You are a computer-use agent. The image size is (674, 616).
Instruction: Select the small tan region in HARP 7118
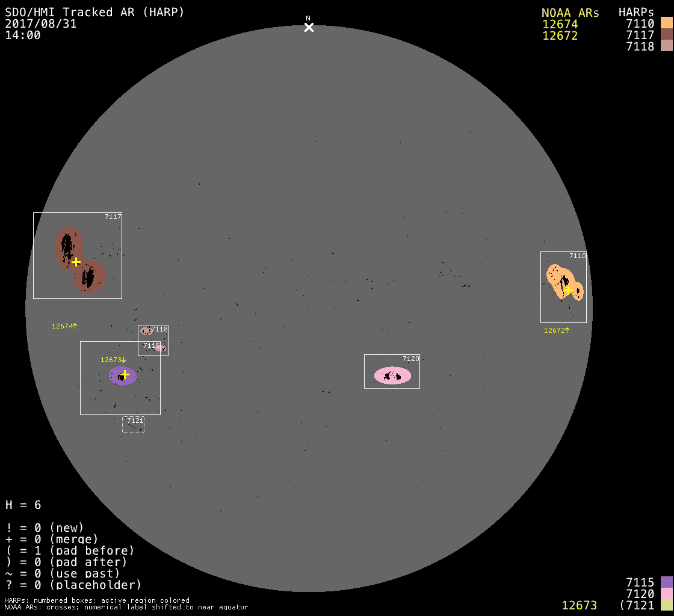tap(146, 331)
